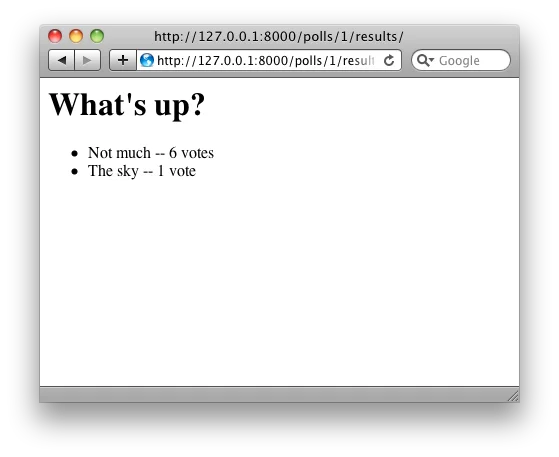Add bookmark using the plus button
The image size is (559, 457).
click(x=123, y=60)
